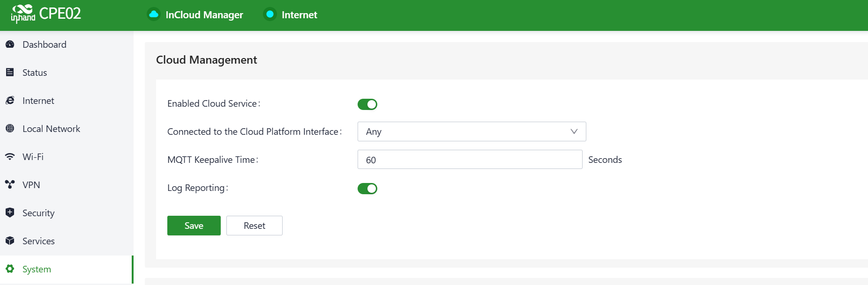This screenshot has width=868, height=285.
Task: Click the Status list icon
Action: click(x=10, y=73)
